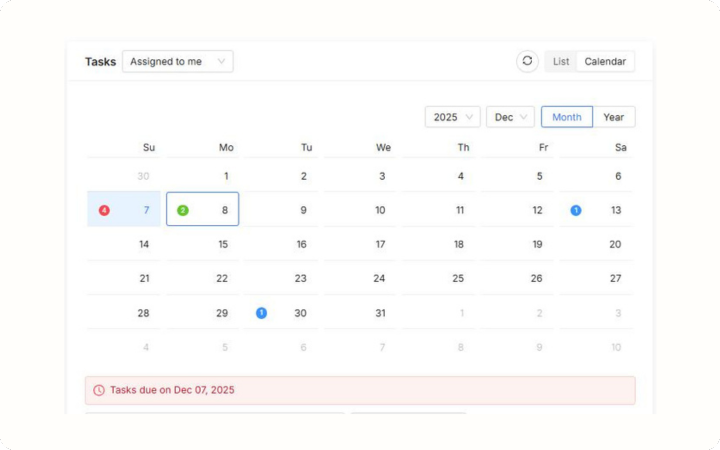The width and height of the screenshot is (720, 450).
Task: Open the Assigned to me dropdown
Action: tap(178, 62)
